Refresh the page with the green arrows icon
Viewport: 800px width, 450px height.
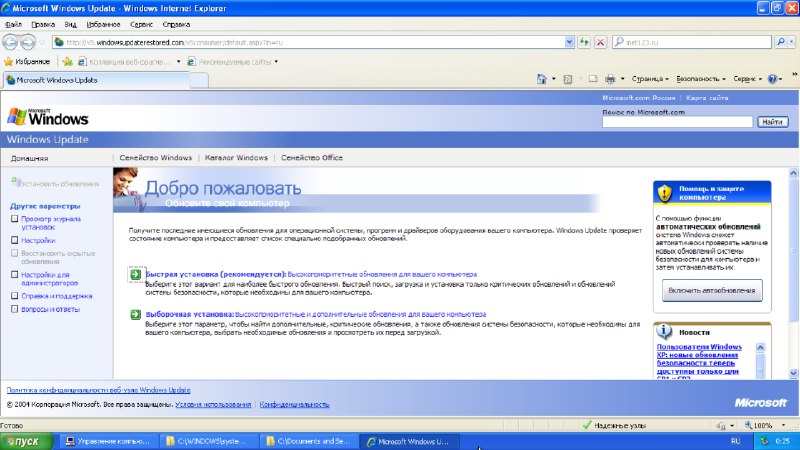point(584,42)
